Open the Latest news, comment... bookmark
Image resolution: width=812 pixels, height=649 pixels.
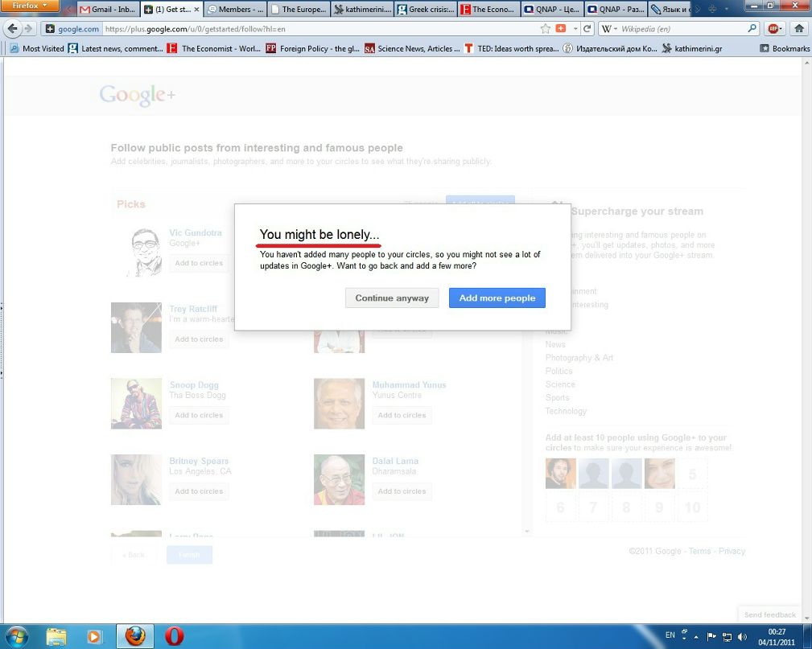pyautogui.click(x=117, y=48)
